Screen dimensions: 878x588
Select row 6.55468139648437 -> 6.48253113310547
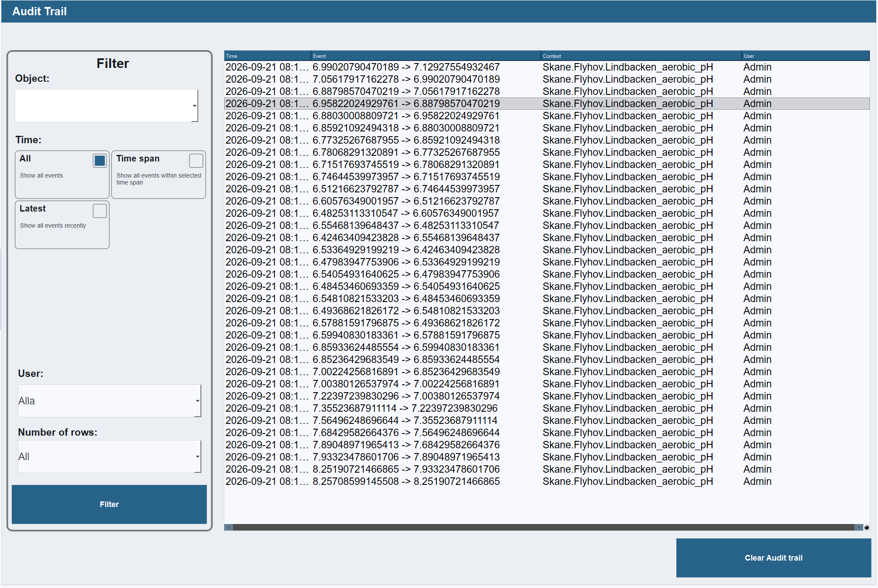point(547,225)
